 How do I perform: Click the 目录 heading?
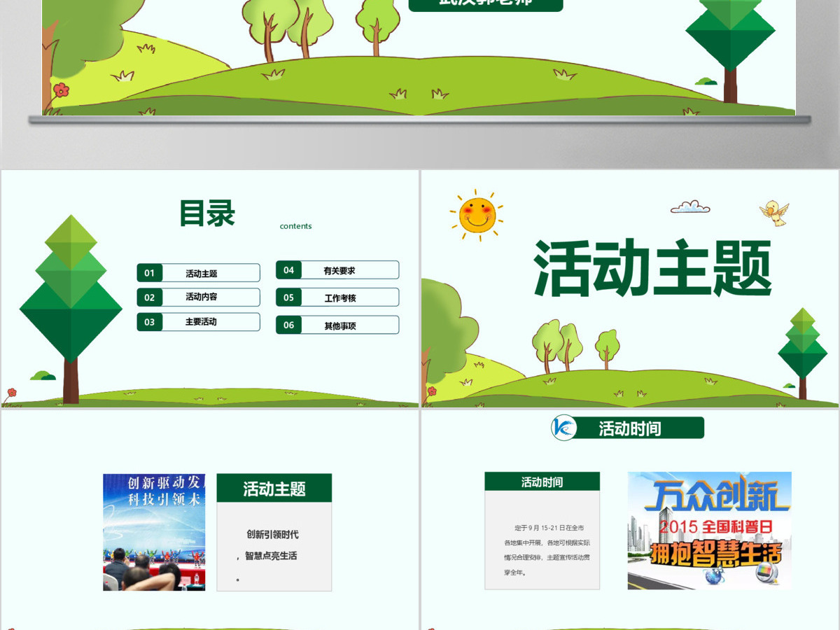[207, 213]
